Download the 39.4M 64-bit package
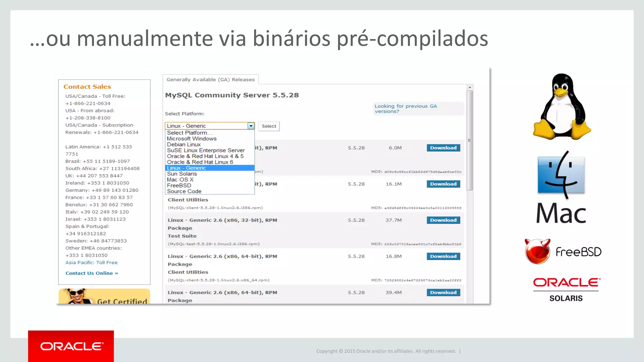 tap(443, 292)
